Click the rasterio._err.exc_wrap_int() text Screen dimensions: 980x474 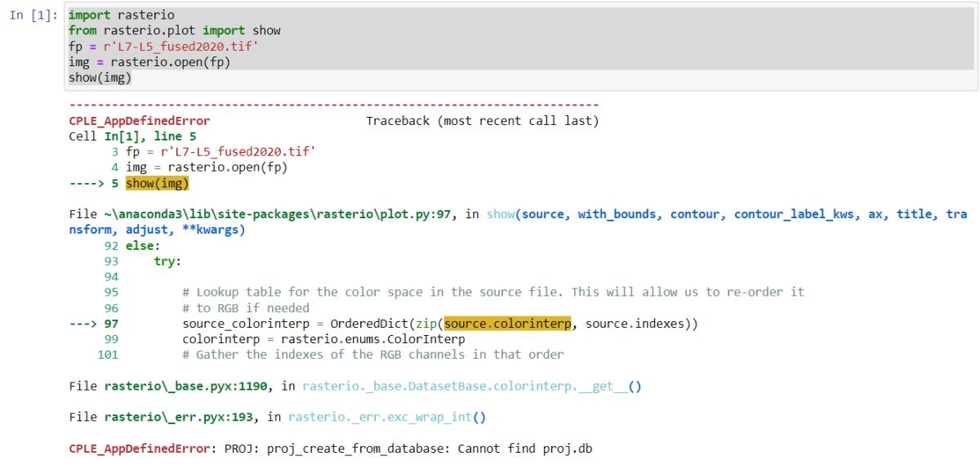click(387, 417)
